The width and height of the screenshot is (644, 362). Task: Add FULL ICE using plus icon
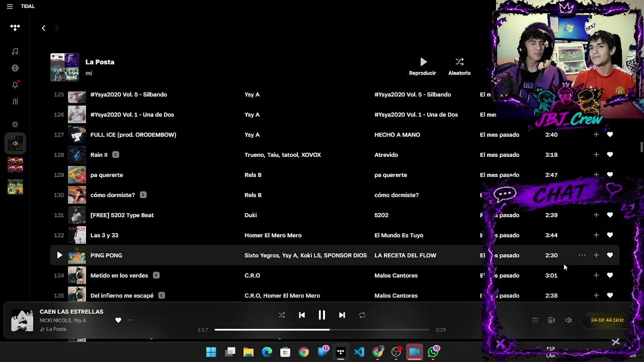click(x=596, y=135)
